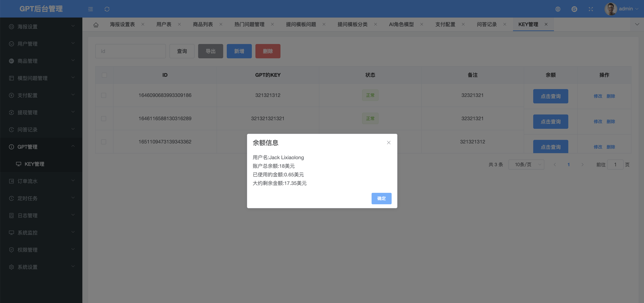This screenshot has width=644, height=303.
Task: Switch to the 支付配置 tab
Action: (x=445, y=24)
